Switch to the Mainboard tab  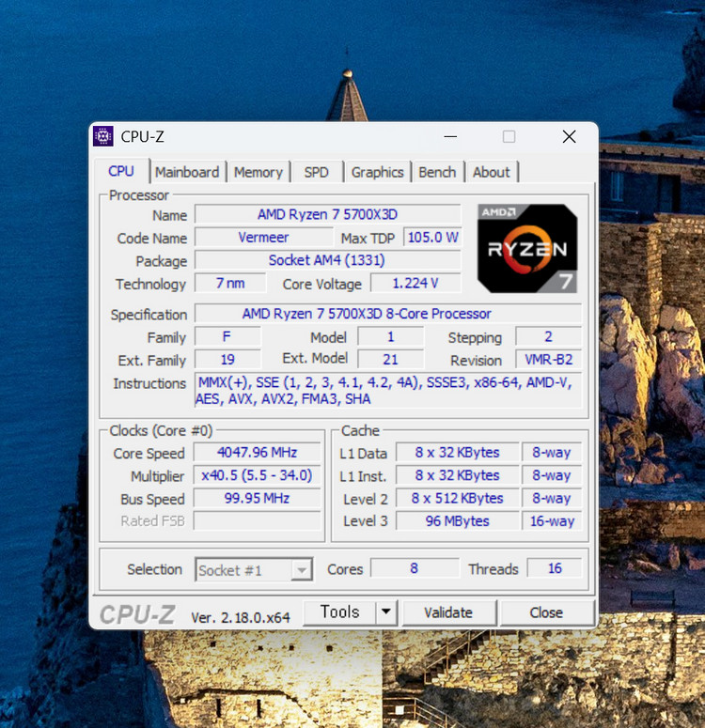[x=187, y=172]
